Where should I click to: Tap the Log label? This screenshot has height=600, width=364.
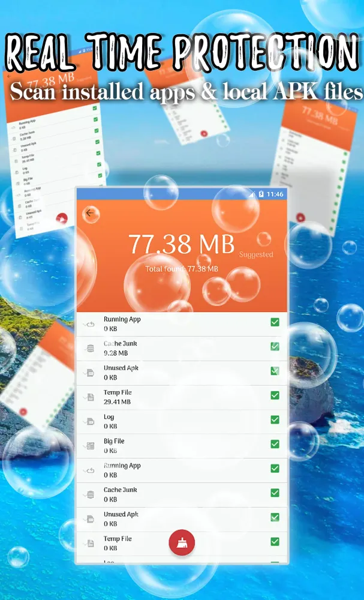[x=109, y=417]
